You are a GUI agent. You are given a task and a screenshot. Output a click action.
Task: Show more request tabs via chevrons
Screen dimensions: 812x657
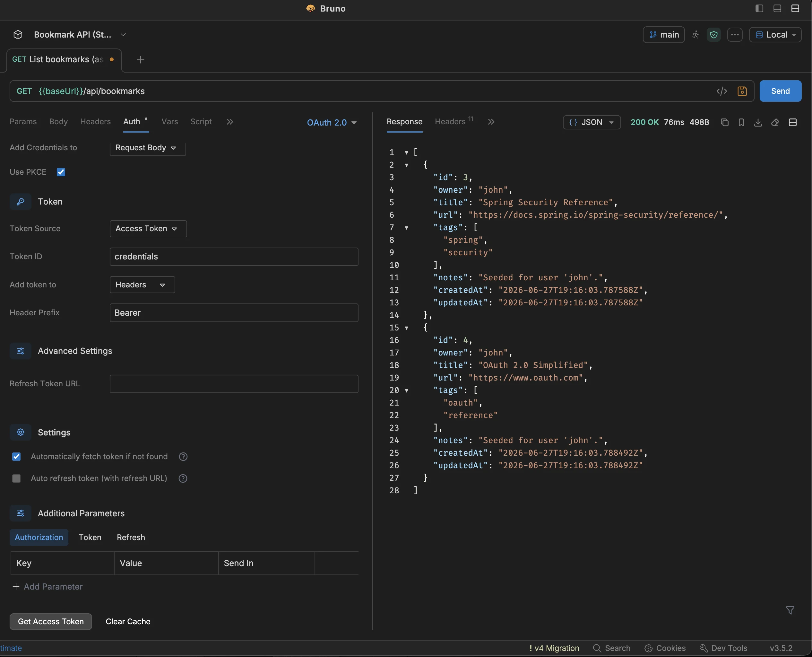coord(229,122)
